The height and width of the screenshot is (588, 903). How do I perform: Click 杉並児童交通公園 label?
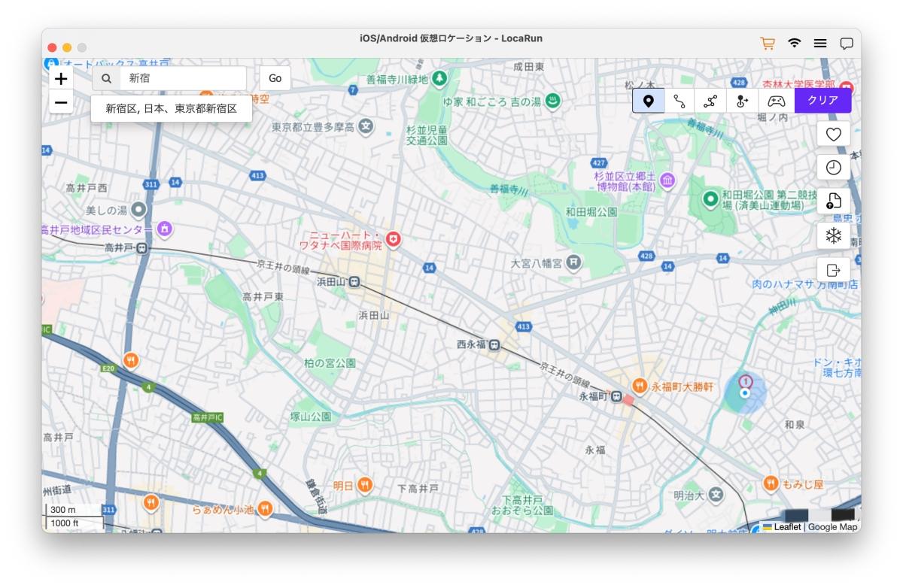(427, 135)
